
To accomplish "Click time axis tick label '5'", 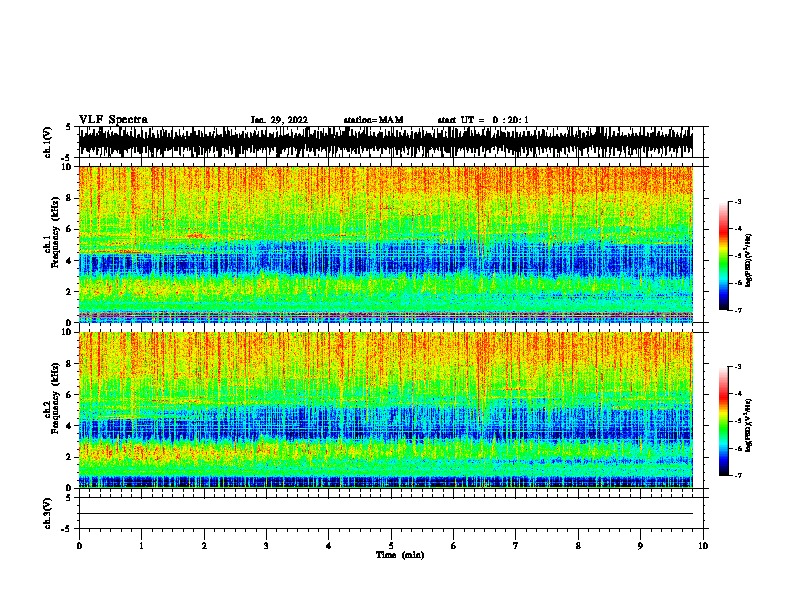I will [391, 546].
